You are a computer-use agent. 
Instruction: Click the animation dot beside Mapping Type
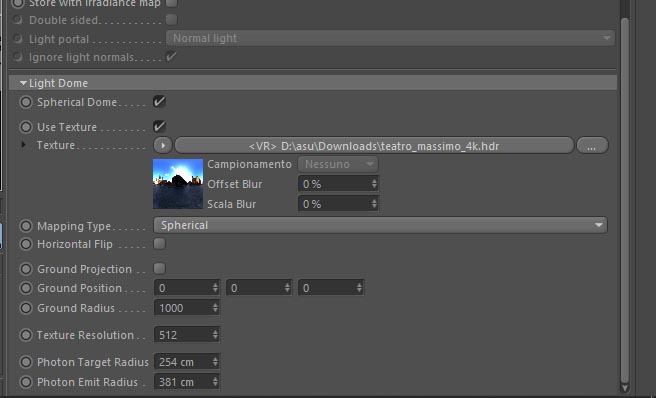click(26, 226)
